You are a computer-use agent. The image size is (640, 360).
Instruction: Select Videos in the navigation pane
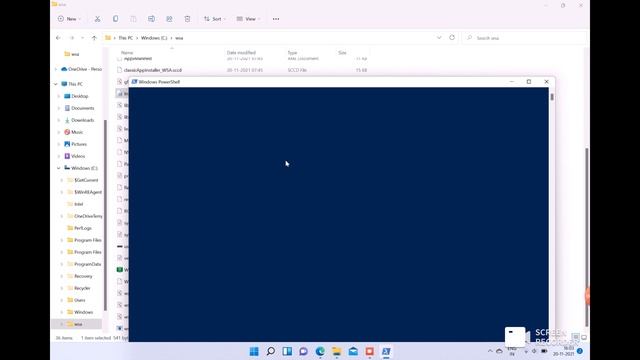(78, 156)
